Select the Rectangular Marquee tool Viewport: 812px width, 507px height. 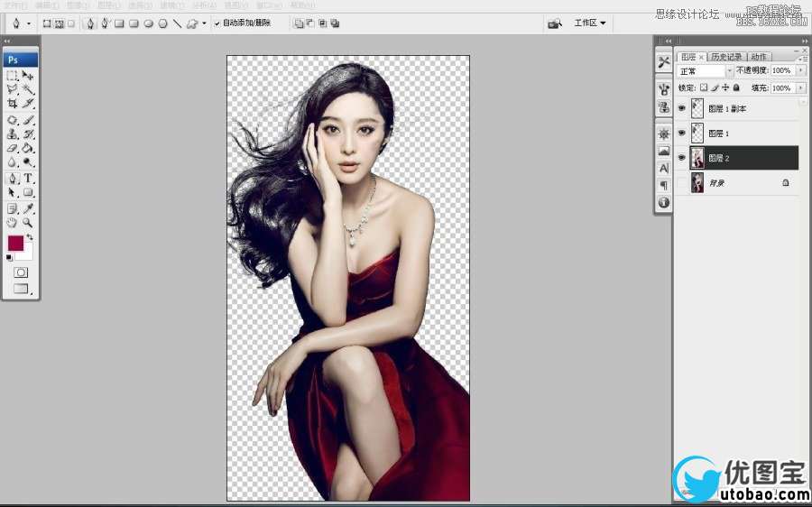(x=12, y=76)
